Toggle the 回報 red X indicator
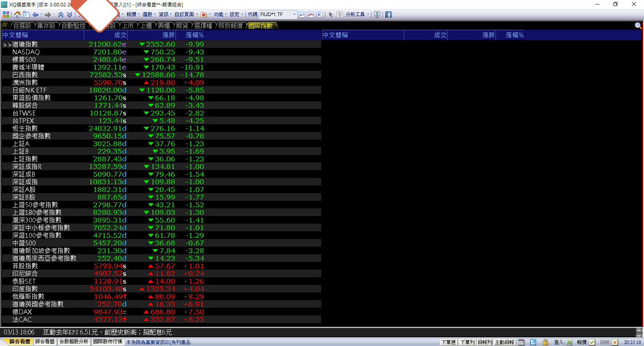Viewport: 644px width, 346px height. coord(615,342)
